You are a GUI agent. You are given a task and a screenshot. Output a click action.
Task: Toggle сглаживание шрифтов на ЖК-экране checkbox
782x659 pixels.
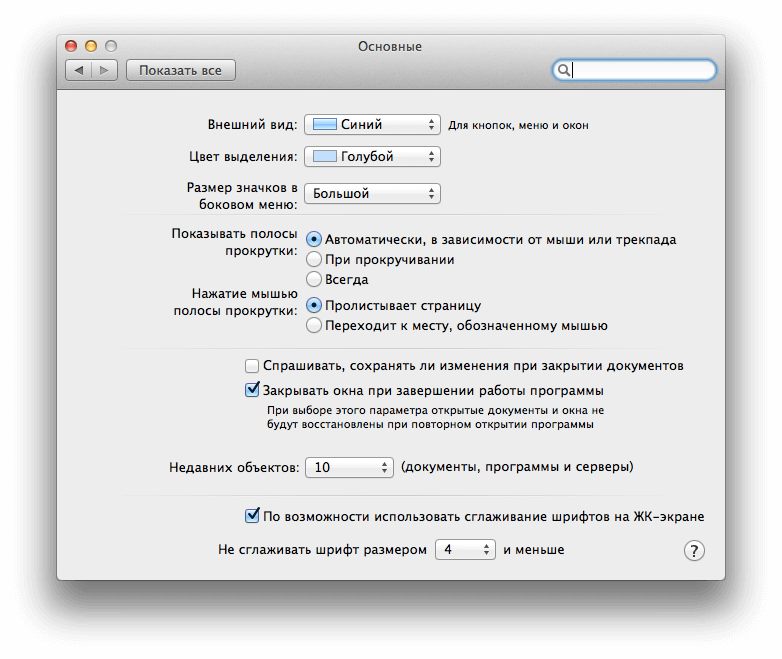pyautogui.click(x=252, y=515)
